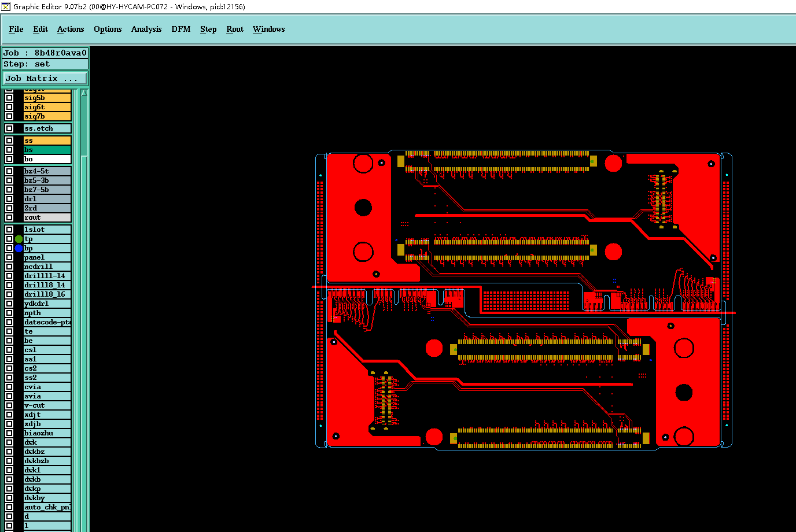This screenshot has width=796, height=532.
Task: Select the dwkby layer name
Action: pyautogui.click(x=47, y=498)
